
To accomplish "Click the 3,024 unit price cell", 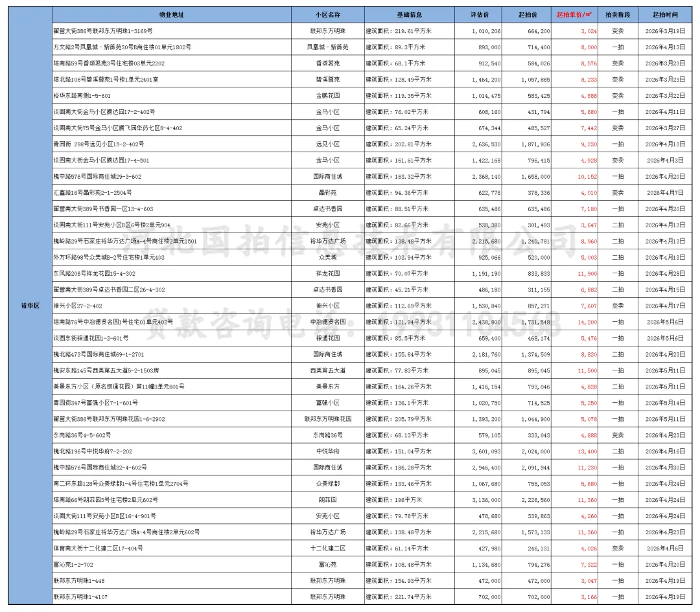I will pos(574,31).
